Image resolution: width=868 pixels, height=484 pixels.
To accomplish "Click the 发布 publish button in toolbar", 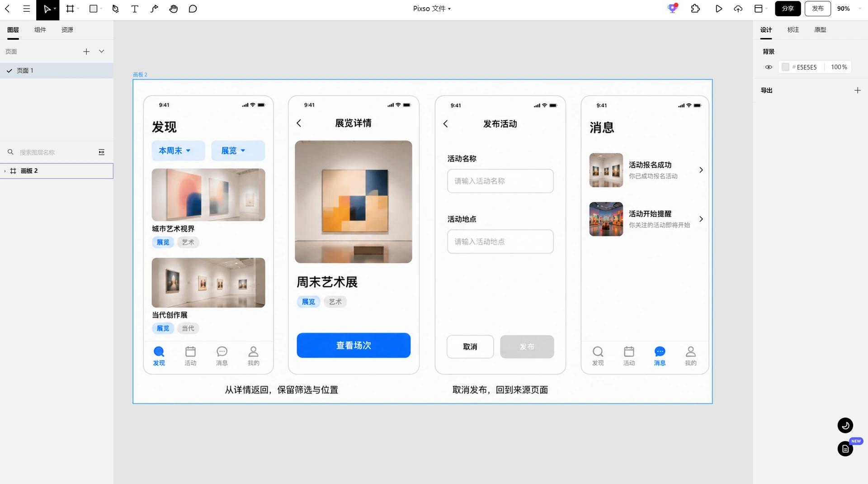I will [817, 9].
